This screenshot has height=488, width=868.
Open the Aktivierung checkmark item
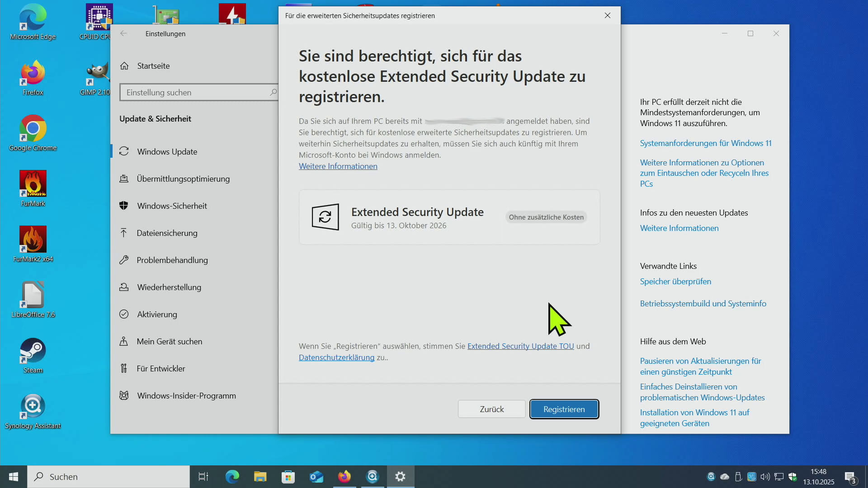pos(156,314)
